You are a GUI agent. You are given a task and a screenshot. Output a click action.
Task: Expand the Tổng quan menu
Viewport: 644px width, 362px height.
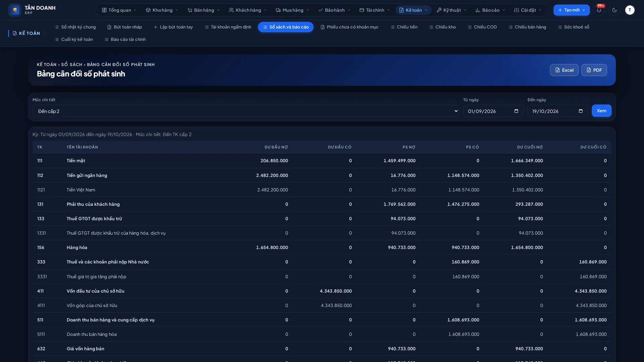[119, 10]
